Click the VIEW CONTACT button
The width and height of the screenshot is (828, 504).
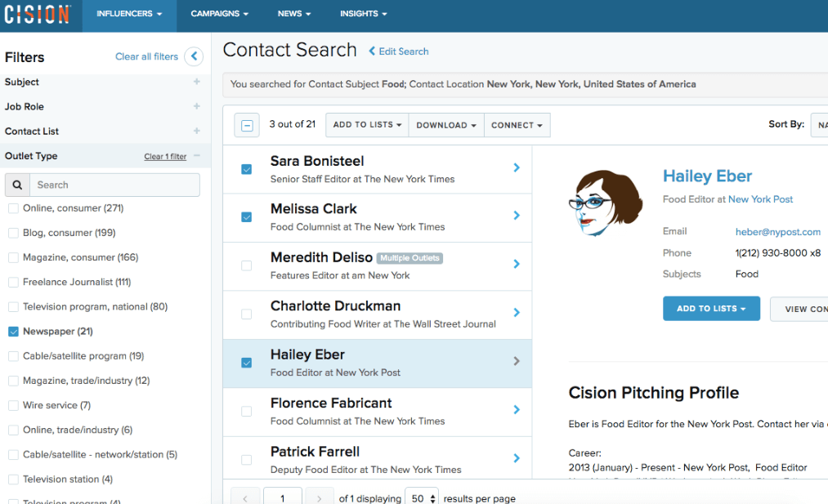tap(799, 309)
